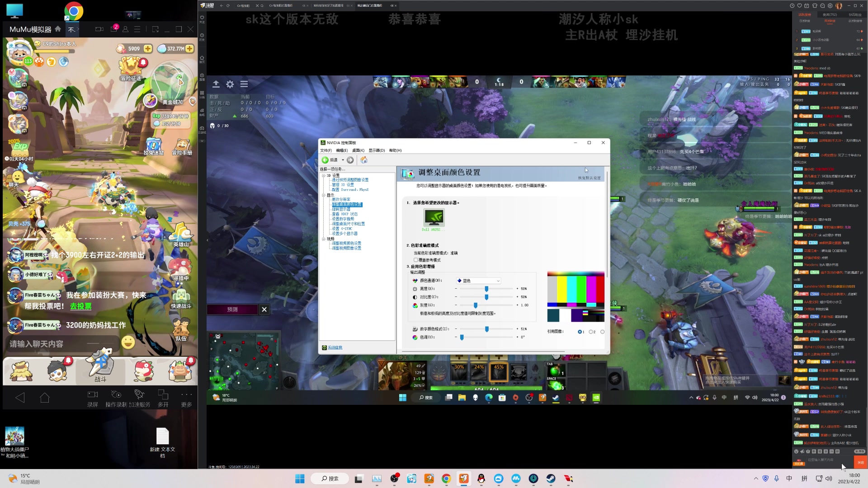868x488 pixels.
Task: Click MuMu emulator 录屏 screen record button
Action: tap(93, 399)
